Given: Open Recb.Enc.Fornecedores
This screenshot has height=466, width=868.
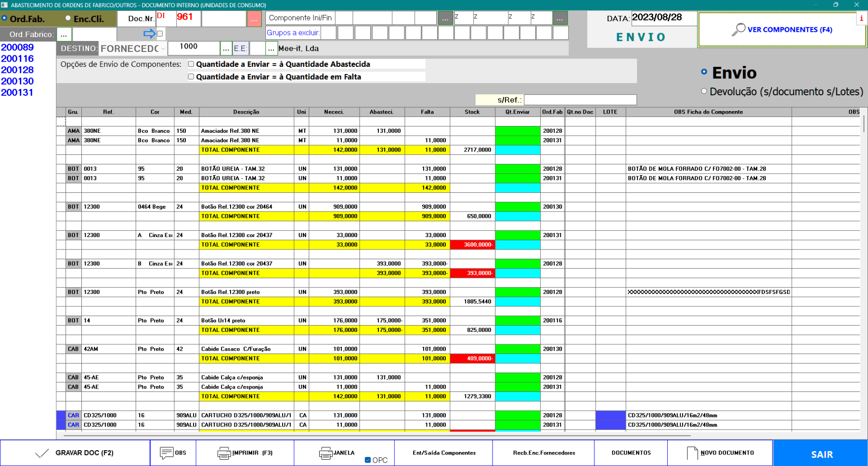Looking at the screenshot, I should [x=544, y=453].
